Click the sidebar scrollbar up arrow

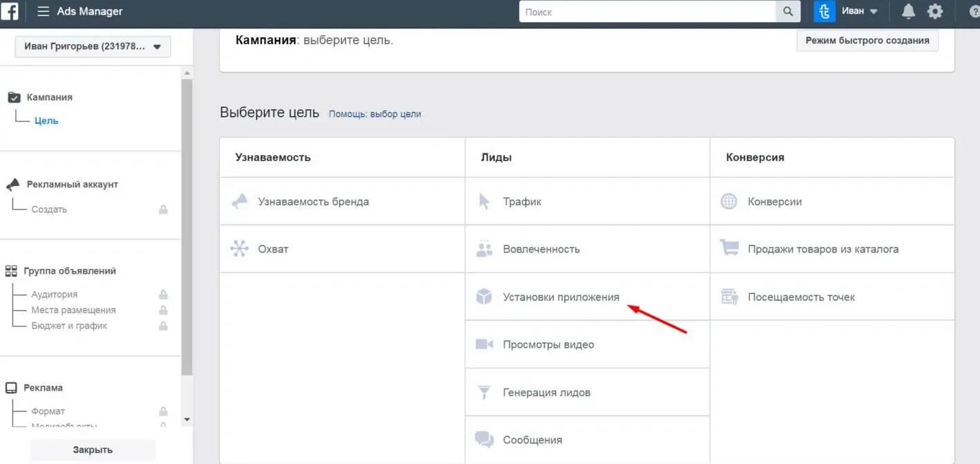click(x=187, y=73)
